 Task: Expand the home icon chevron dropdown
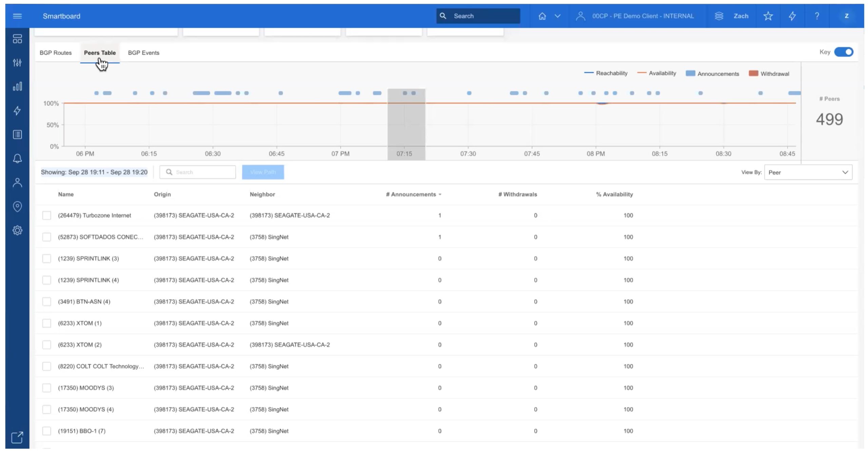(x=557, y=16)
